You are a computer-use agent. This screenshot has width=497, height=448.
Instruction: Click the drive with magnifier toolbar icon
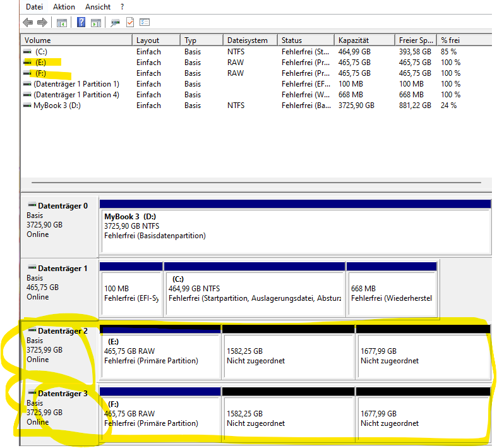click(x=115, y=23)
